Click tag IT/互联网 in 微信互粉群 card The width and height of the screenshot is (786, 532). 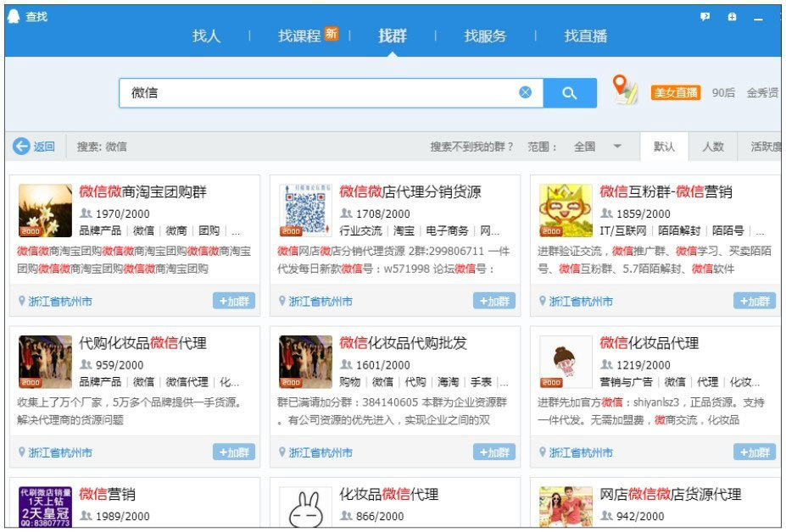(623, 231)
